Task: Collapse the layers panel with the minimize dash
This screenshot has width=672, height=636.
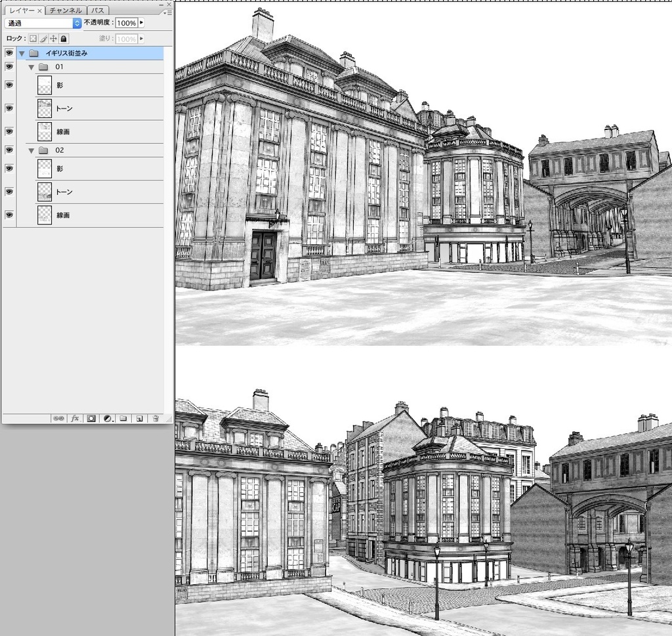Action: click(161, 5)
